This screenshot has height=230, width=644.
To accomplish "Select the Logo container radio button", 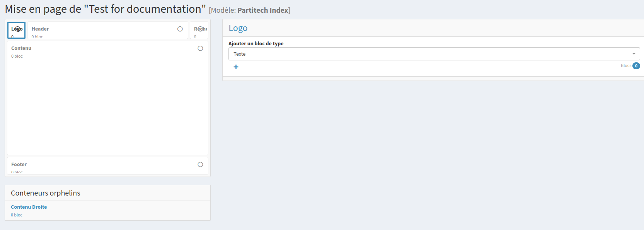I will tap(17, 29).
